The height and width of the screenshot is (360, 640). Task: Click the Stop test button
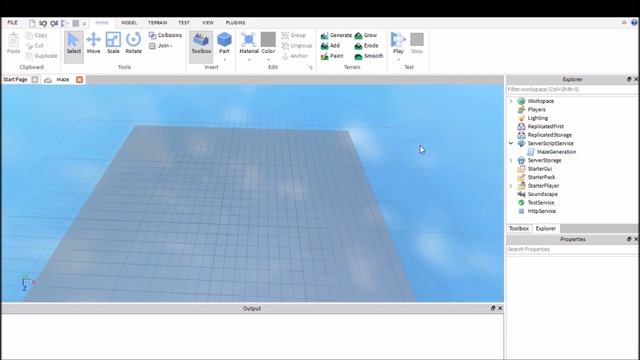417,43
